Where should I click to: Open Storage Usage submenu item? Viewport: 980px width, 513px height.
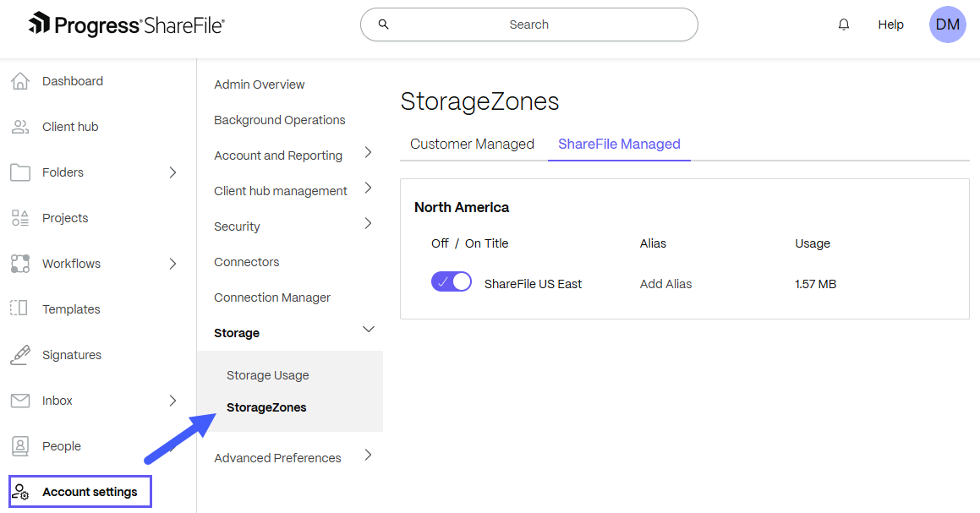point(267,375)
